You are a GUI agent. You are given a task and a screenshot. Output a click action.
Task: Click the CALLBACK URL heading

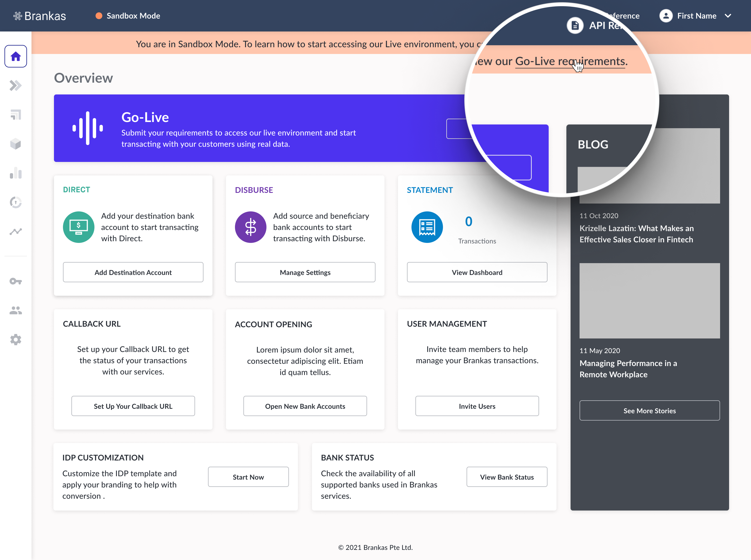92,324
